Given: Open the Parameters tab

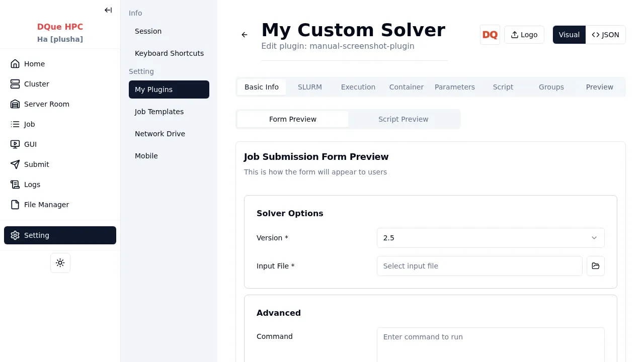Looking at the screenshot, I should pyautogui.click(x=454, y=87).
